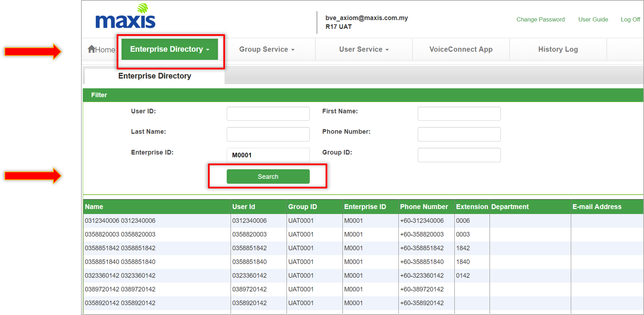Edit the Enterprise ID field containing M0001
Viewport: 644px width, 315px height.
click(x=268, y=155)
